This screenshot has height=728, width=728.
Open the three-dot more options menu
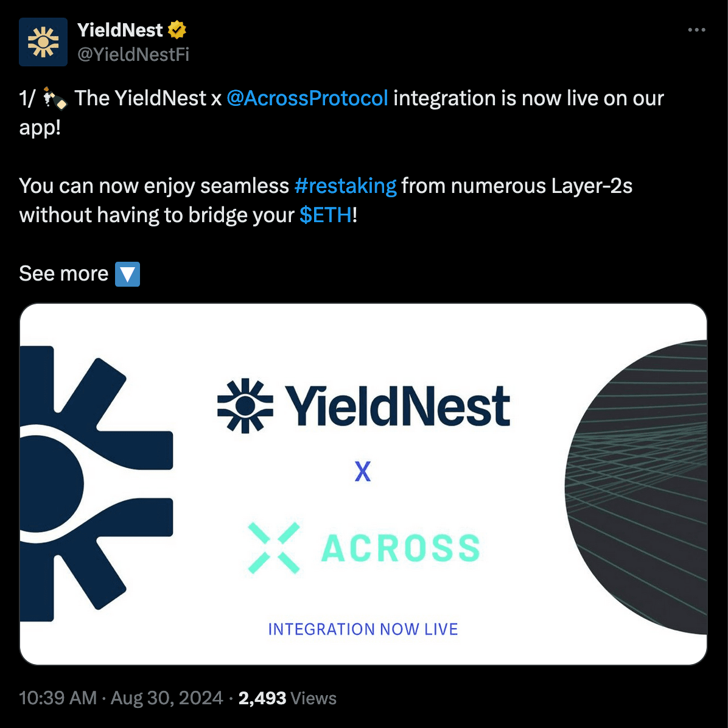click(x=696, y=29)
